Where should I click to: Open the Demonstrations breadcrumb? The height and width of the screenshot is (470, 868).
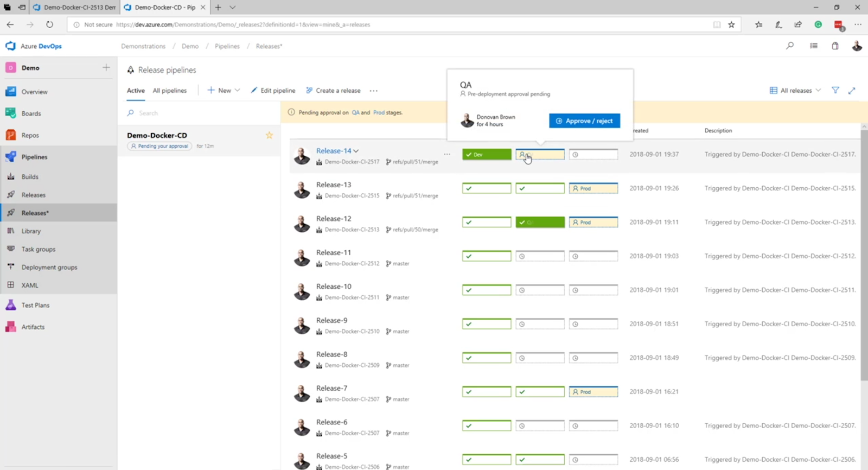(143, 46)
